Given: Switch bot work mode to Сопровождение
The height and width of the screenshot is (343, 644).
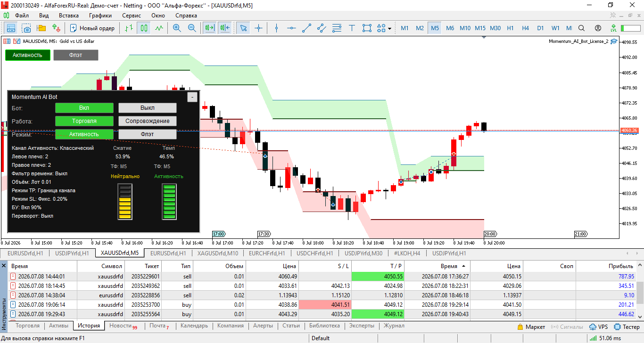Looking at the screenshot, I should coord(148,121).
